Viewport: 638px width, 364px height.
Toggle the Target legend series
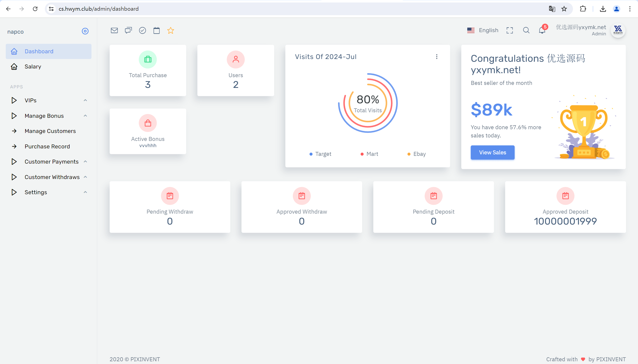tap(320, 154)
